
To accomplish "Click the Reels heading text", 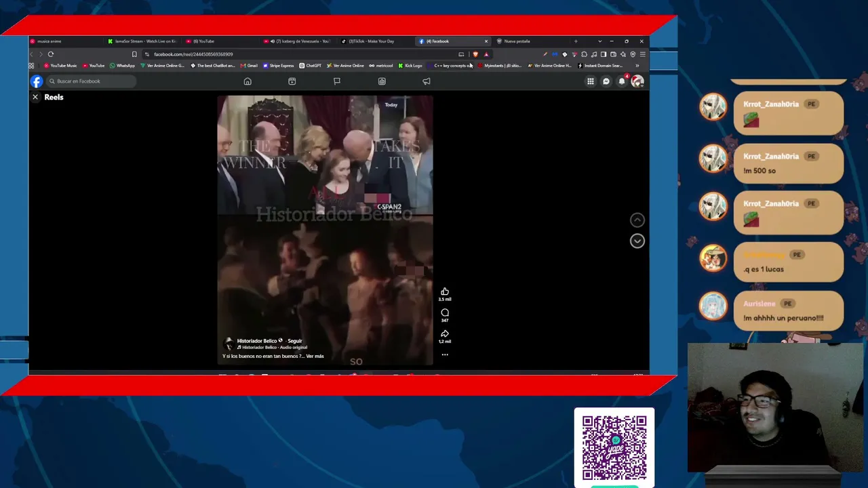I will pyautogui.click(x=54, y=97).
